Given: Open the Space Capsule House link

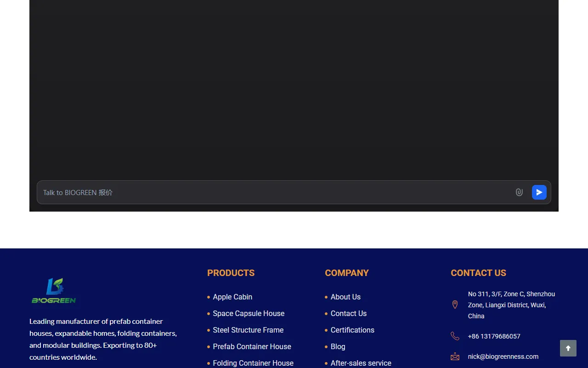Looking at the screenshot, I should [249, 313].
